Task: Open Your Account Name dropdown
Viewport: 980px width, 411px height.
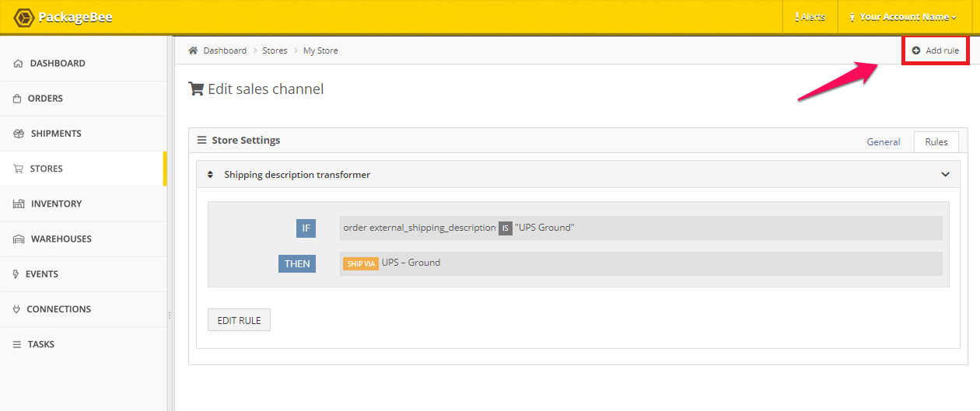Action: pos(902,17)
